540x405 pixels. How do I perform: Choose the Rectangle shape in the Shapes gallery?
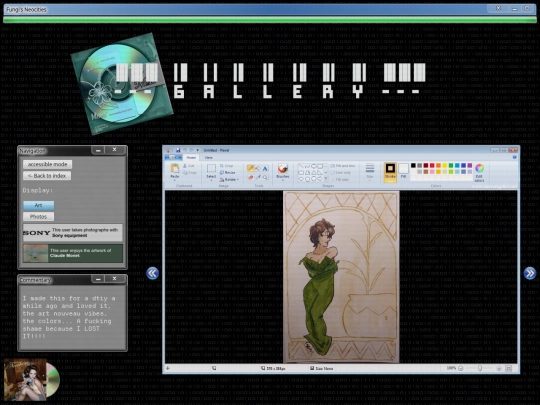320,166
